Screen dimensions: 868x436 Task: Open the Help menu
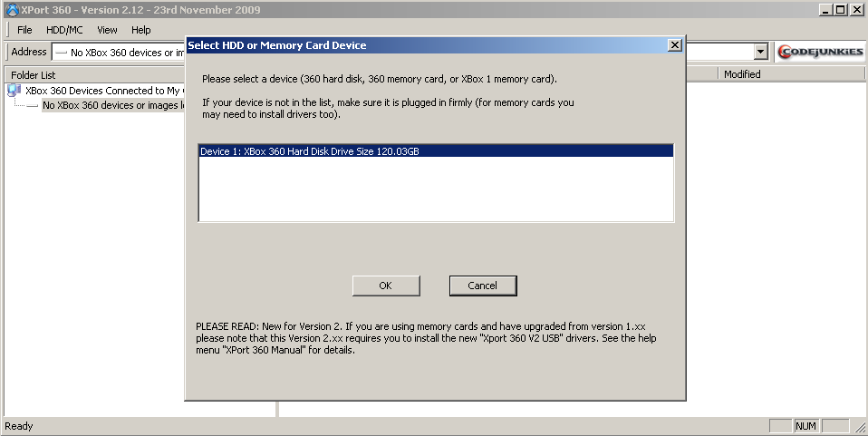pyautogui.click(x=140, y=30)
